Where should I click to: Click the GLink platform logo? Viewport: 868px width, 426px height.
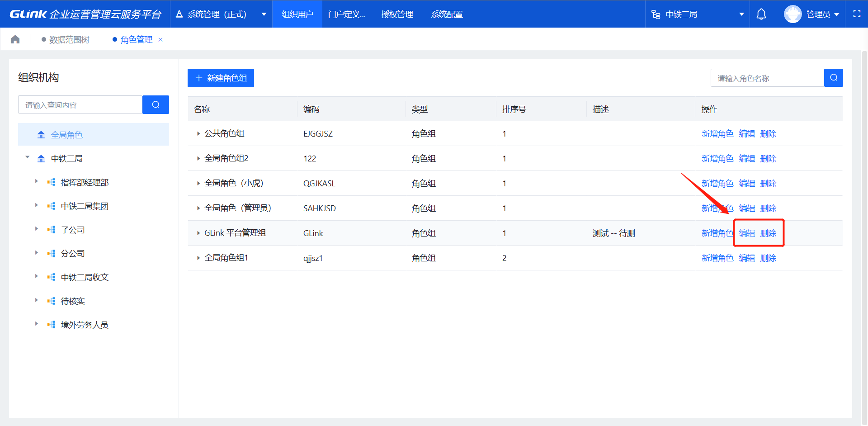85,14
